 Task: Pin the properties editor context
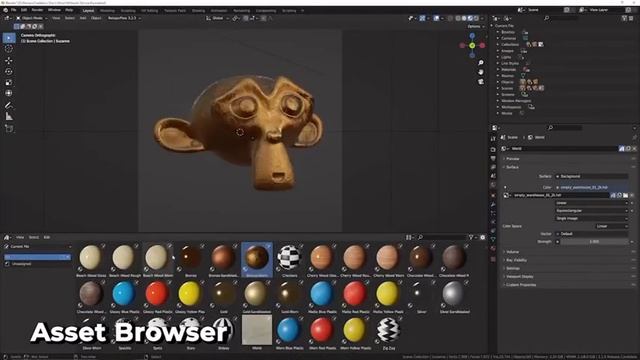click(x=634, y=138)
